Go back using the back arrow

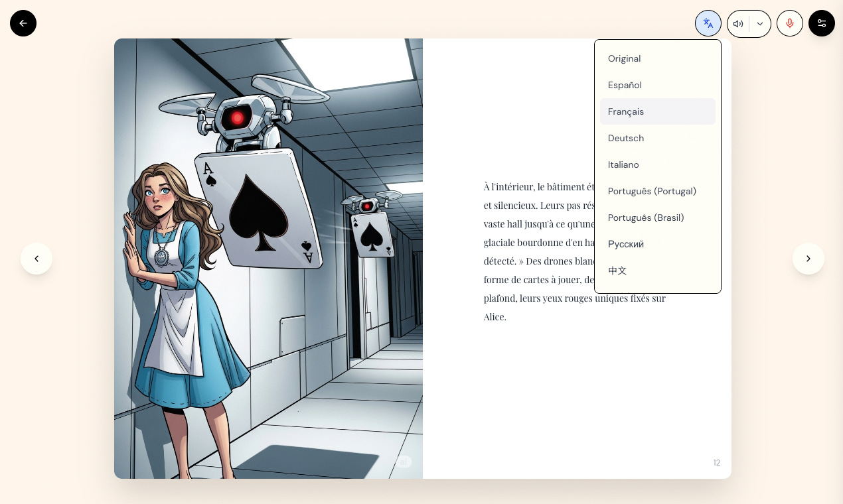click(23, 23)
